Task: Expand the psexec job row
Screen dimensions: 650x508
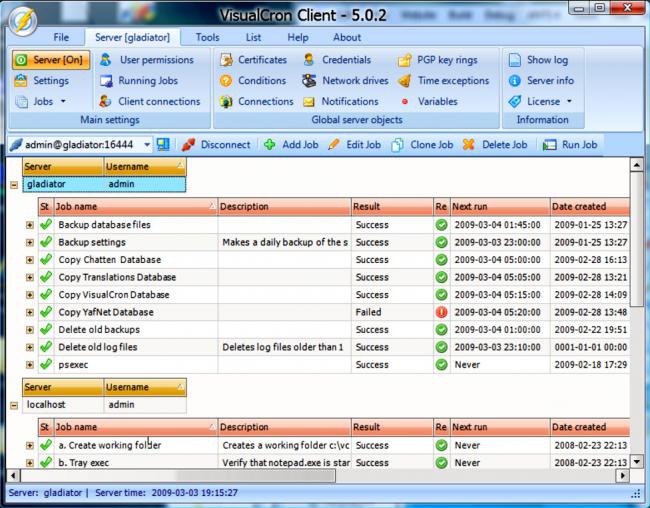Action: [x=29, y=365]
